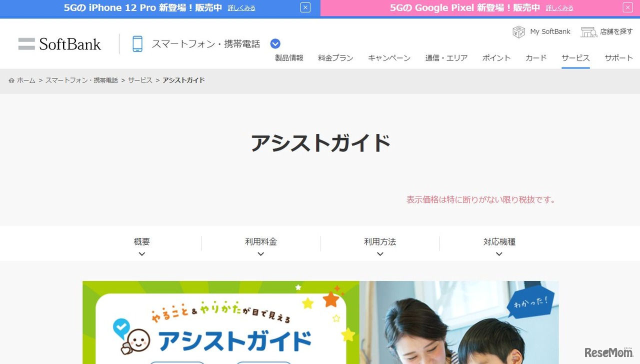Go to ホーム in the breadcrumb
Image resolution: width=640 pixels, height=364 pixels.
[26, 80]
